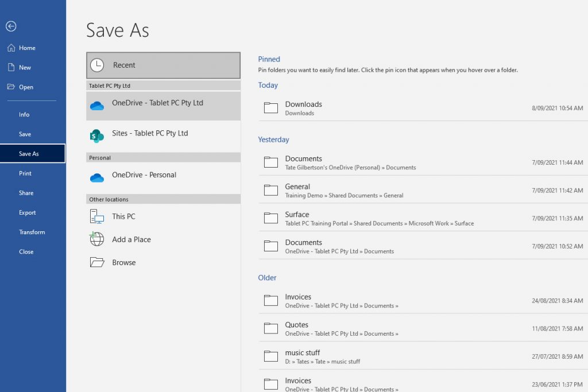Click folder icon of personal OneDrive Documents
588x392 pixels.
coord(271,162)
